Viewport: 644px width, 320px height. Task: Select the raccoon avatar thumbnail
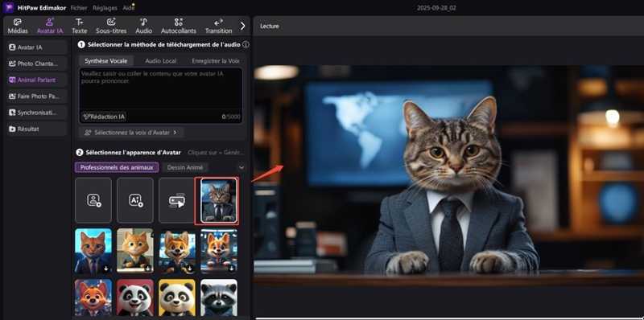[219, 297]
